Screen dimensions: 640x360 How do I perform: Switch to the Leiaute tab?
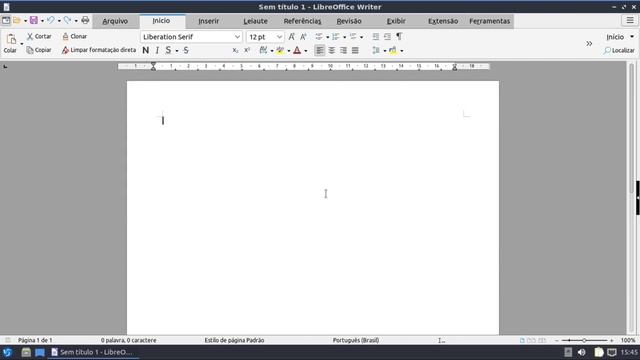(x=256, y=21)
